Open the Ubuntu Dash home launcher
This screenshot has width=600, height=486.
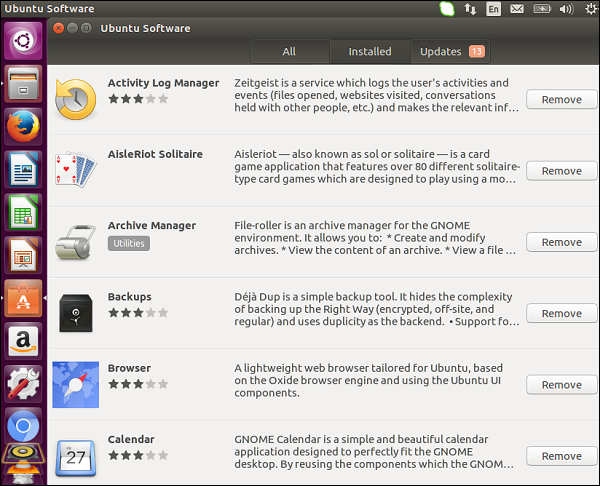[24, 41]
